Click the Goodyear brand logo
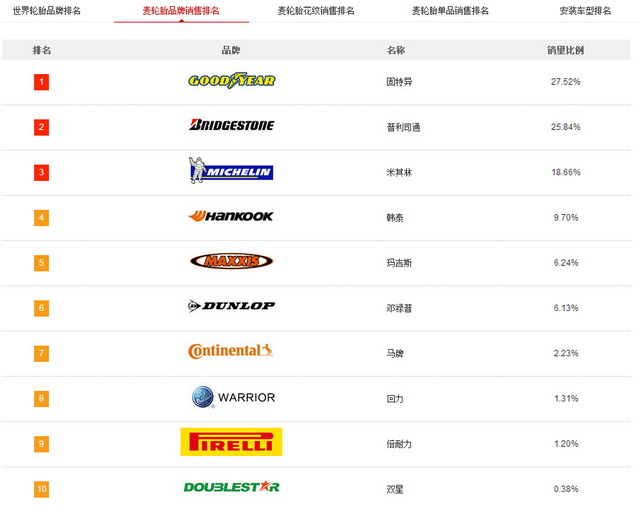 [231, 80]
